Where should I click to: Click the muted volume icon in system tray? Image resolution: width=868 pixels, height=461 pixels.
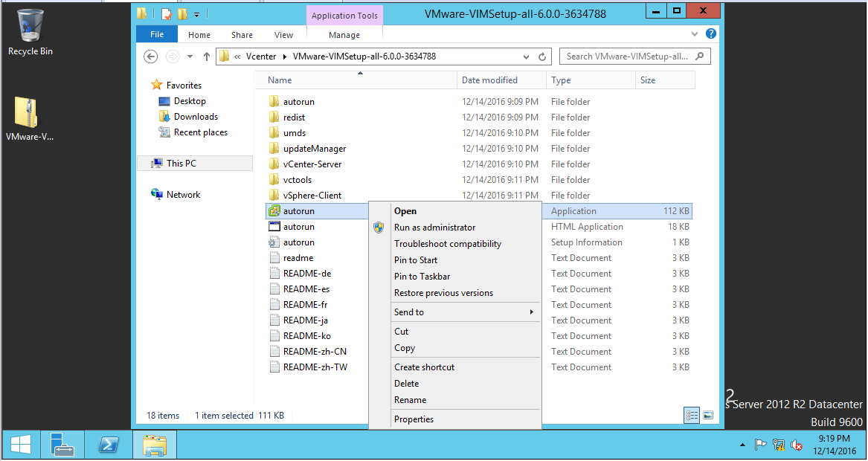pos(797,445)
